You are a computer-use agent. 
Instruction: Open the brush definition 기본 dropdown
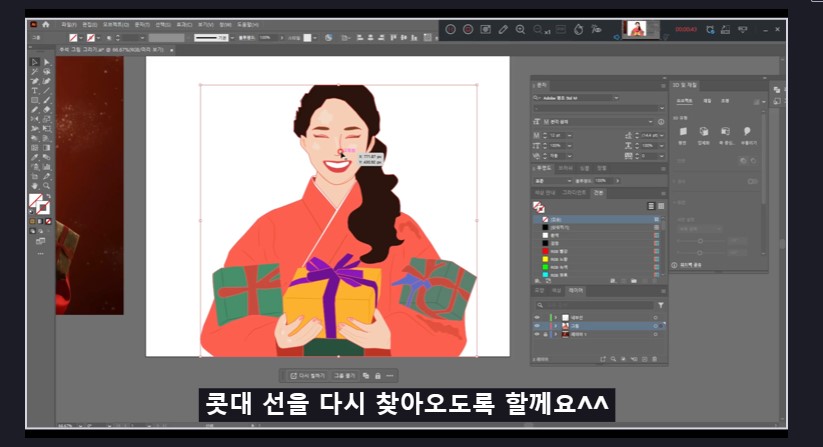[231, 38]
